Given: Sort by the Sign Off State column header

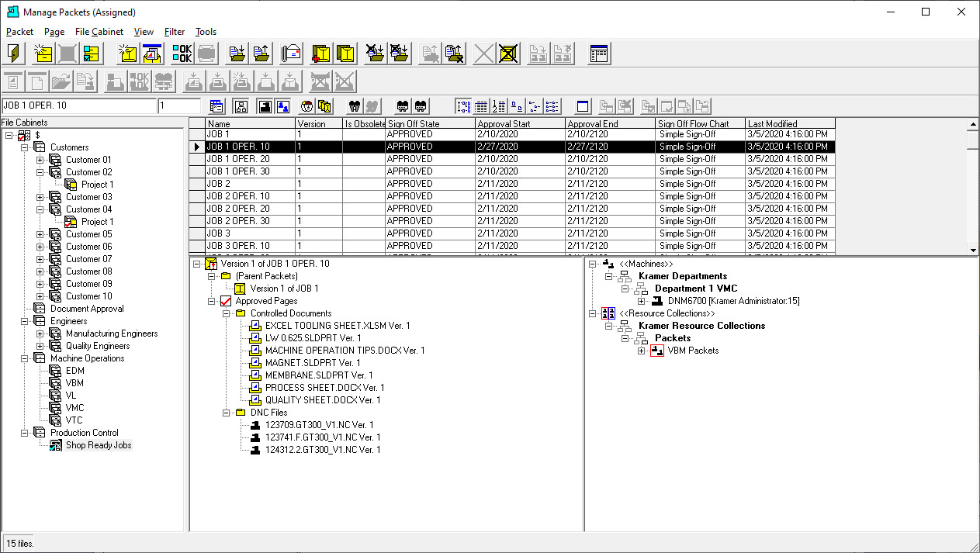Looking at the screenshot, I should click(430, 123).
